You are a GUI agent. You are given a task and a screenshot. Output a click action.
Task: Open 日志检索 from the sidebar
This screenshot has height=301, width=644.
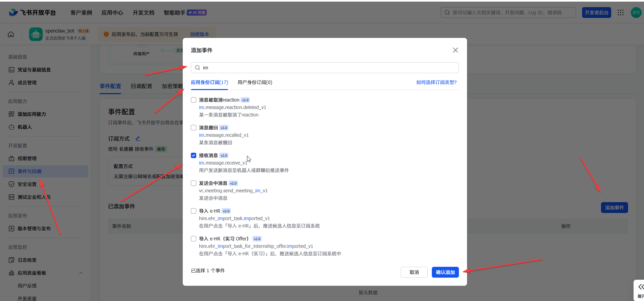[x=27, y=260]
